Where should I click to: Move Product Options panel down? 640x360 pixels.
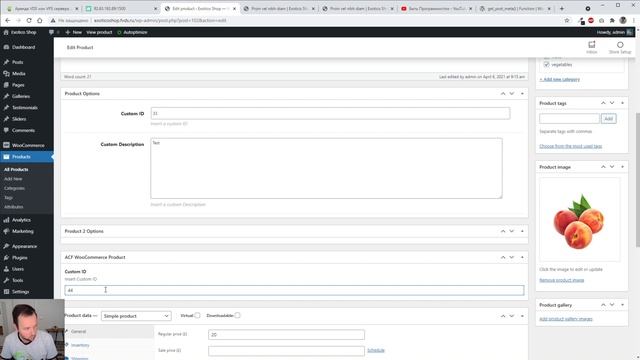512,94
